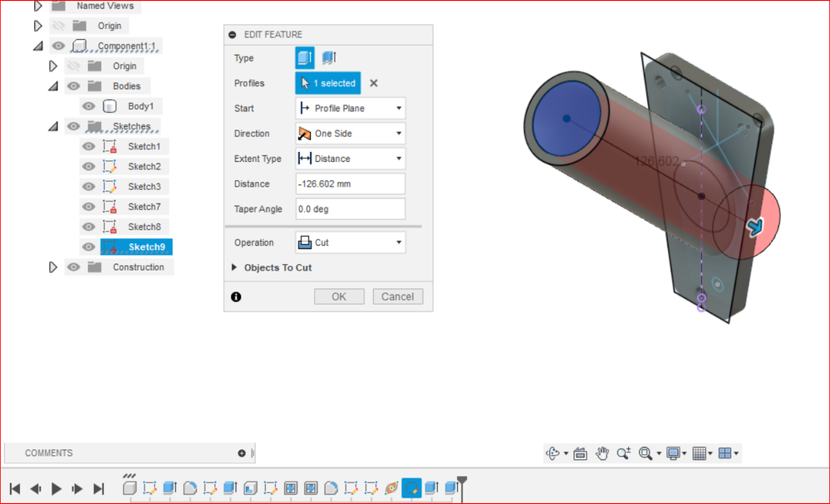The height and width of the screenshot is (504, 830).
Task: Open the Operation Cut dropdown
Action: (x=351, y=242)
